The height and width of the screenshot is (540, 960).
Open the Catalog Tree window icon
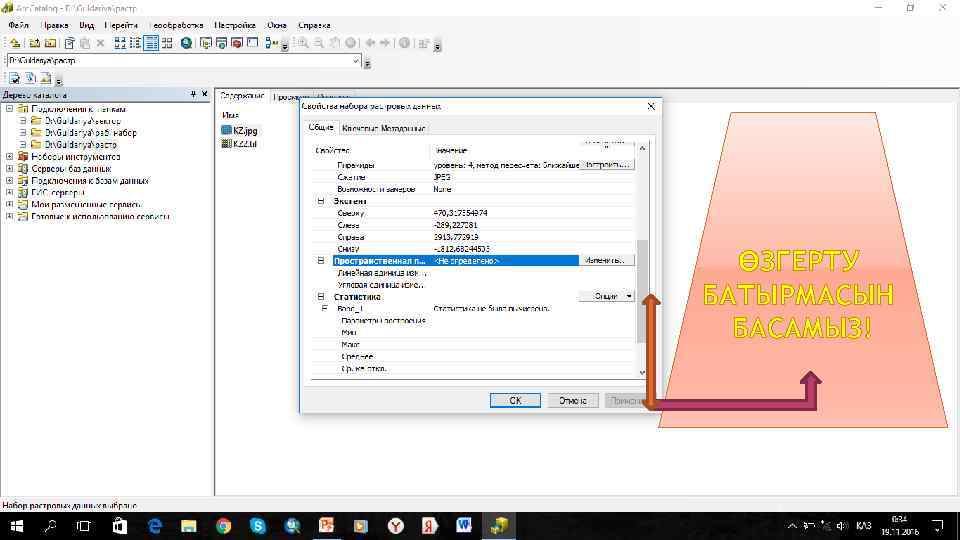click(x=206, y=43)
